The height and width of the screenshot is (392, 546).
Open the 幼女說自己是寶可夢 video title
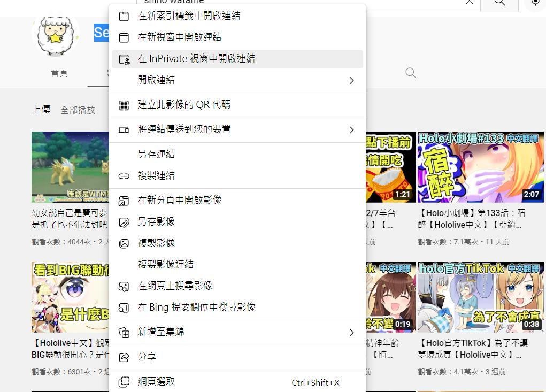(70, 219)
